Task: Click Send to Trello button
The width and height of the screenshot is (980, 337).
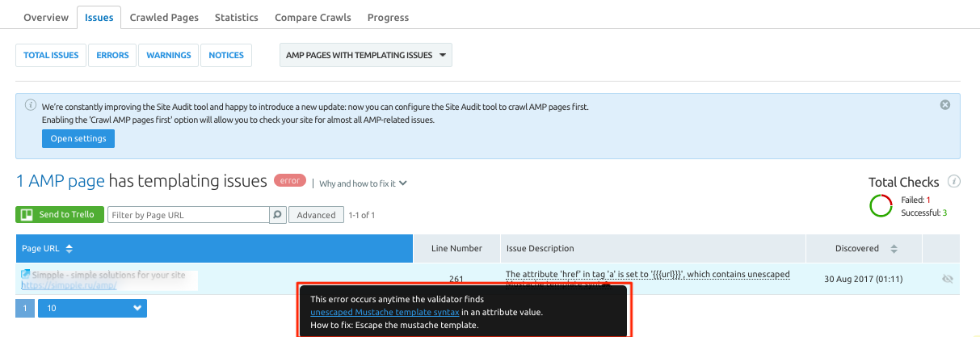Action: [60, 215]
